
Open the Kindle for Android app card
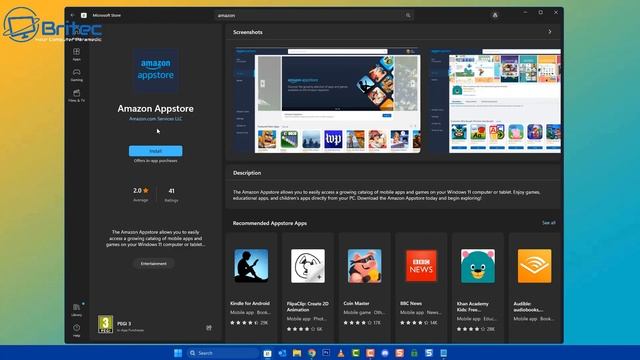[x=251, y=287]
